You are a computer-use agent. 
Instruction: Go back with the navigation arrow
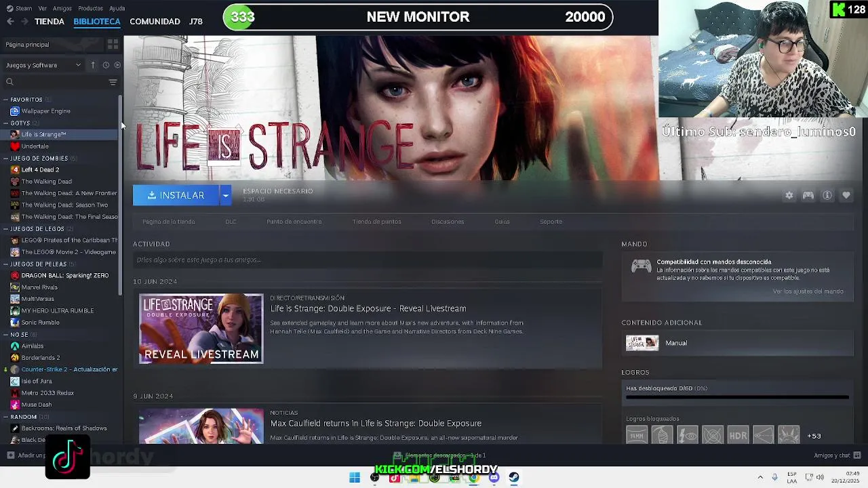tap(10, 22)
